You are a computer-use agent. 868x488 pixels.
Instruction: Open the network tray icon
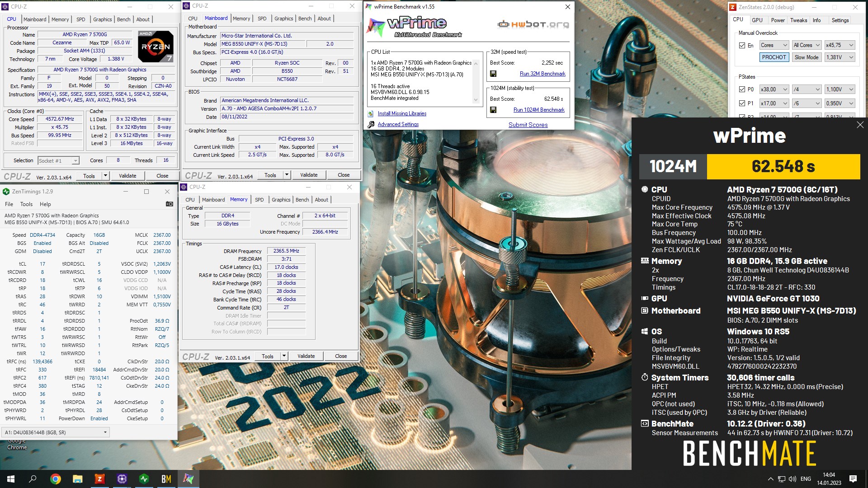pyautogui.click(x=782, y=479)
